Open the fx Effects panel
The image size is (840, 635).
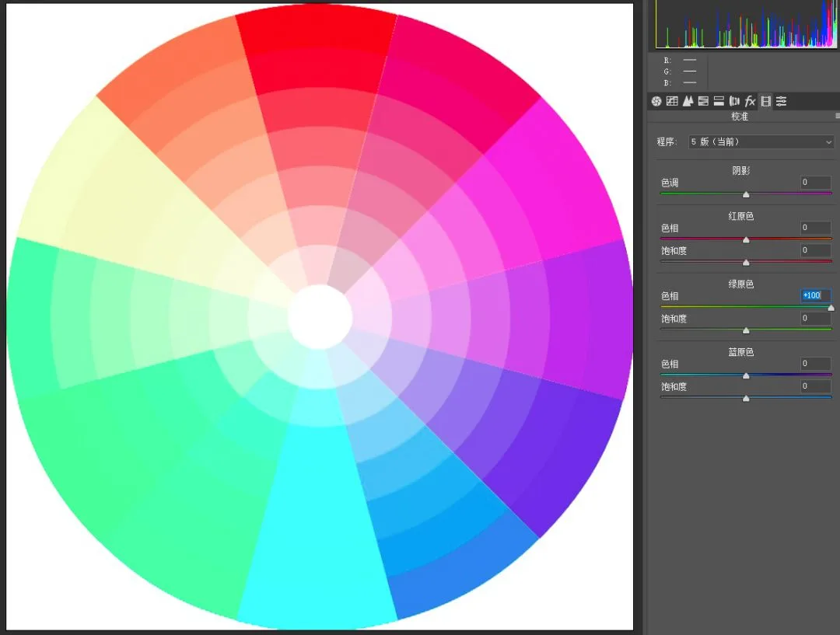point(750,101)
